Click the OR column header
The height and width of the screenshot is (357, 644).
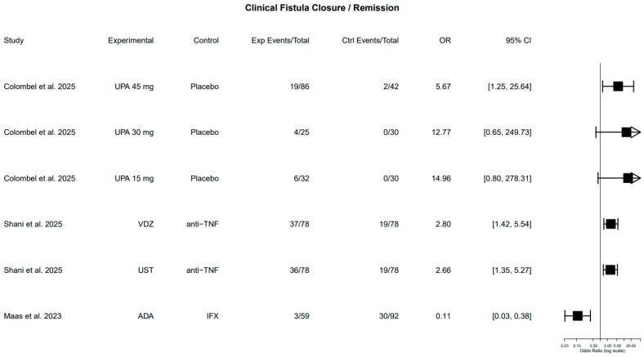click(x=445, y=40)
